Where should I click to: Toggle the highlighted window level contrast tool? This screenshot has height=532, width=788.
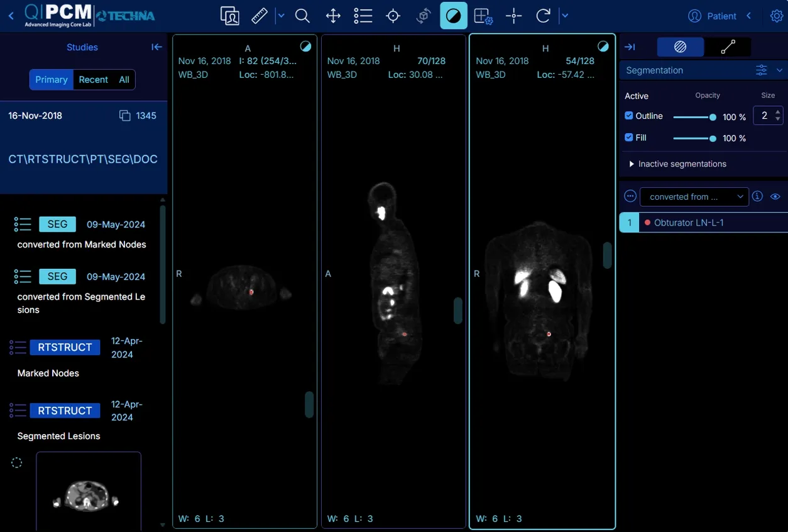click(x=454, y=16)
